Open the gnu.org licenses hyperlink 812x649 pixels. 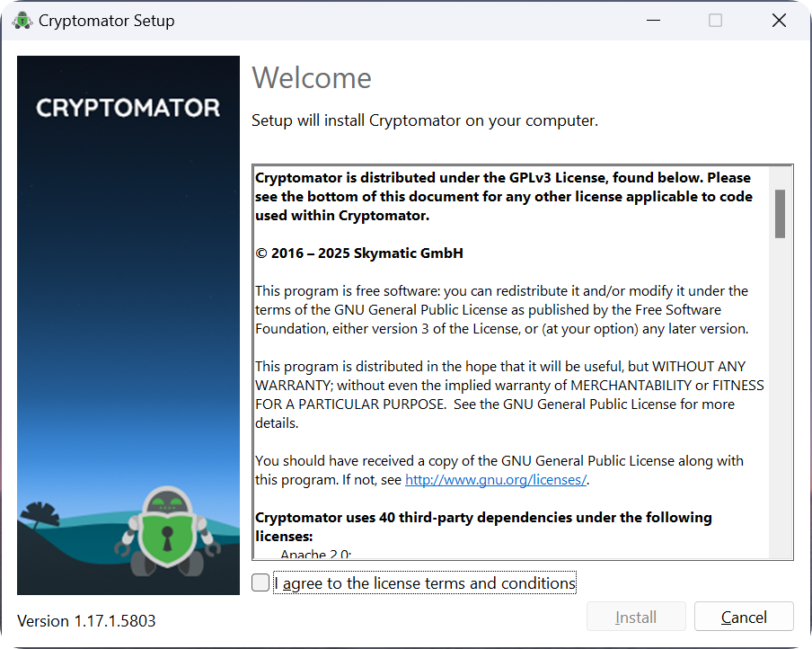(495, 479)
